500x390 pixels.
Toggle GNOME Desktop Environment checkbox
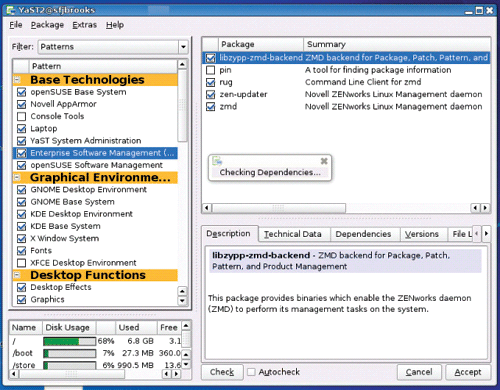[21, 190]
